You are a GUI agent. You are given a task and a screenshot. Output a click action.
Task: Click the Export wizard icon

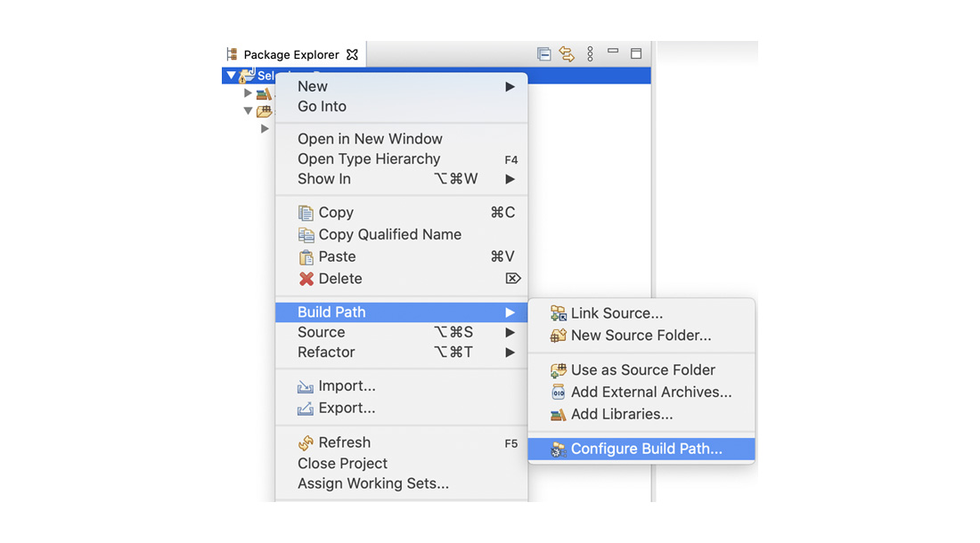[307, 408]
